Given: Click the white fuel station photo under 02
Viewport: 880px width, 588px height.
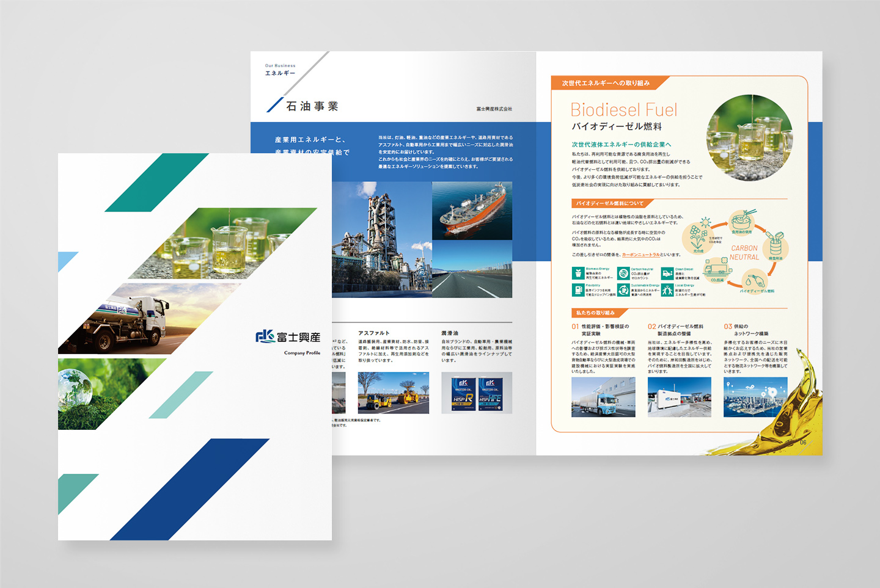Looking at the screenshot, I should (x=680, y=397).
